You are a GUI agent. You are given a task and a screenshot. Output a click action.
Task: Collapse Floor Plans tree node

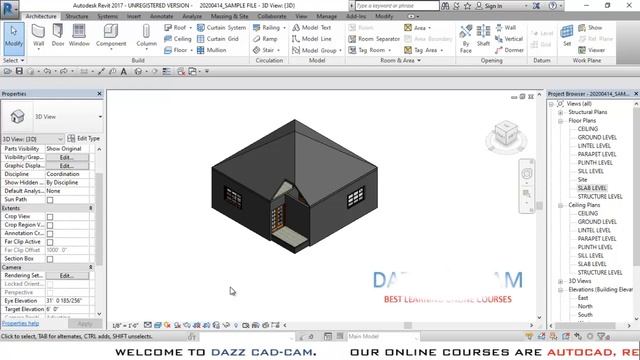[x=560, y=121]
